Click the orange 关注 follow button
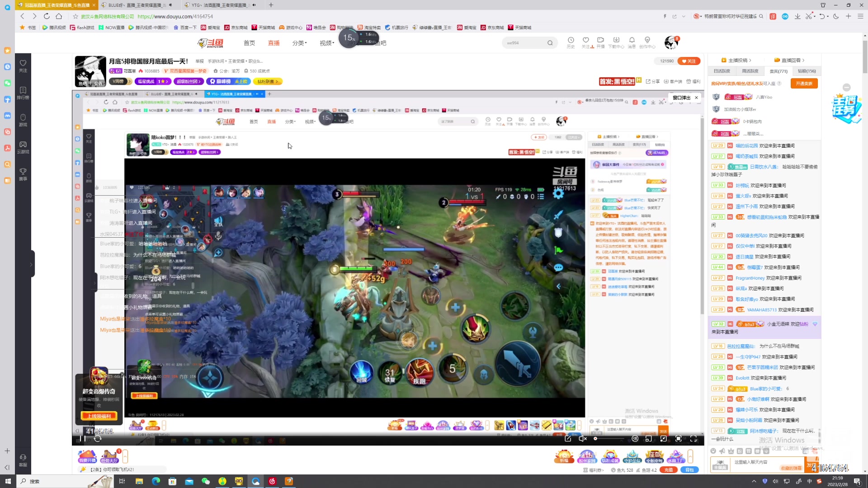The image size is (868, 488). click(x=689, y=61)
